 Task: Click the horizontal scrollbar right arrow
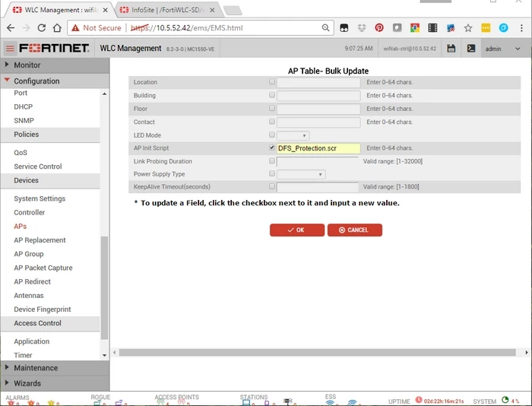[526, 352]
